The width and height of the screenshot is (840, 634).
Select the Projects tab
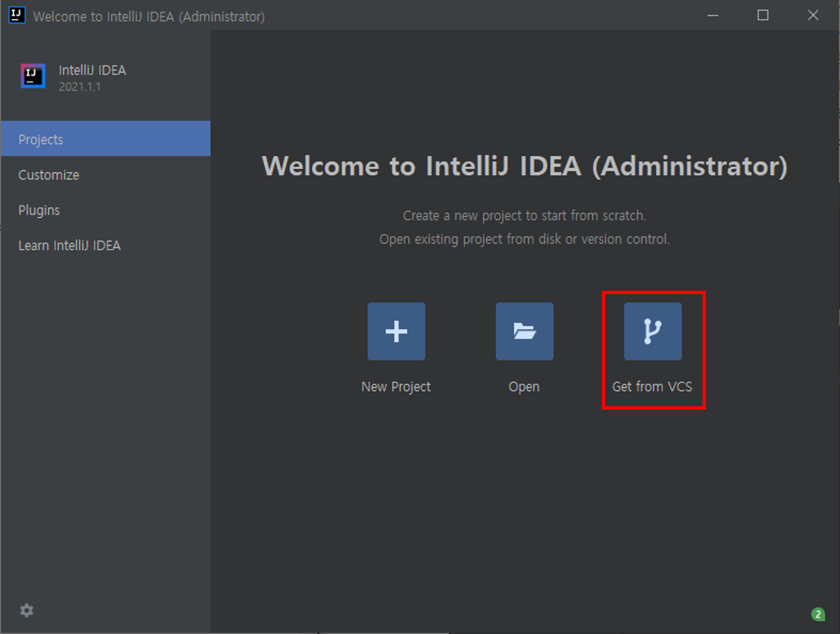click(x=105, y=139)
